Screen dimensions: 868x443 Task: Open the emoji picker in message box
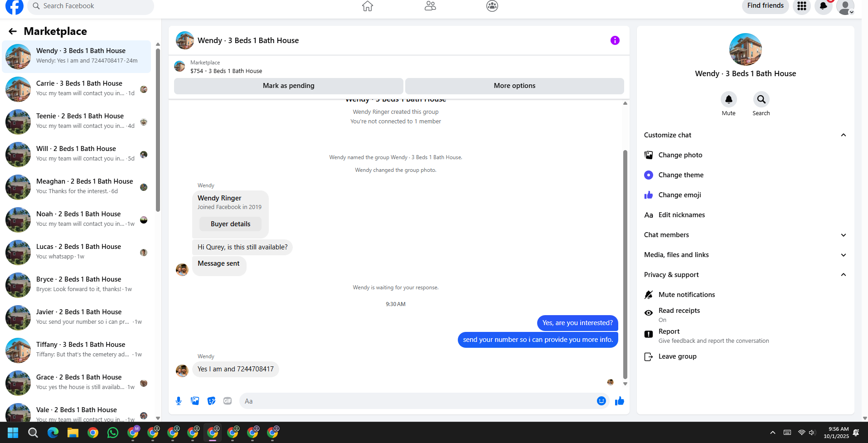[x=601, y=401]
